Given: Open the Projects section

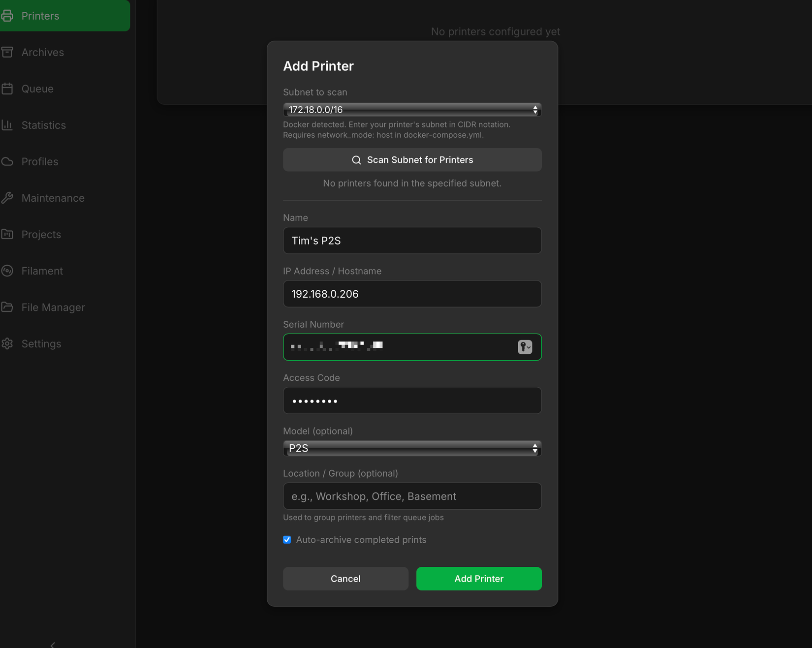Looking at the screenshot, I should pos(41,234).
